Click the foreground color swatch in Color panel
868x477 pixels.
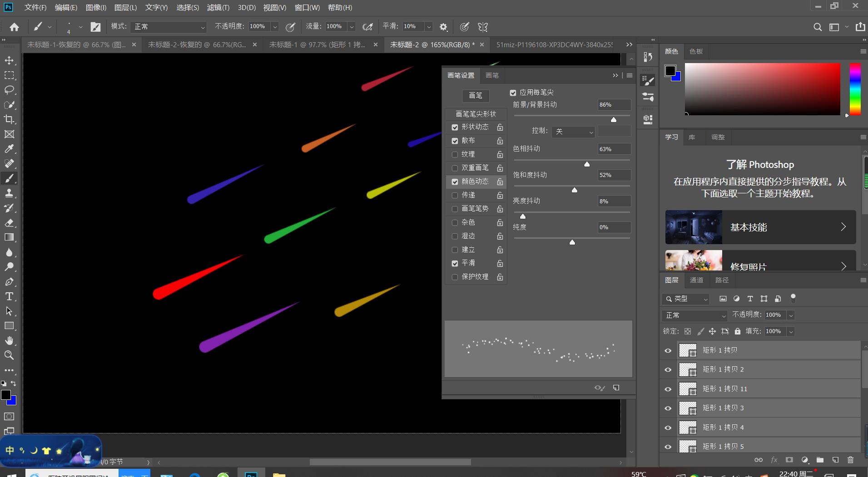click(x=670, y=70)
